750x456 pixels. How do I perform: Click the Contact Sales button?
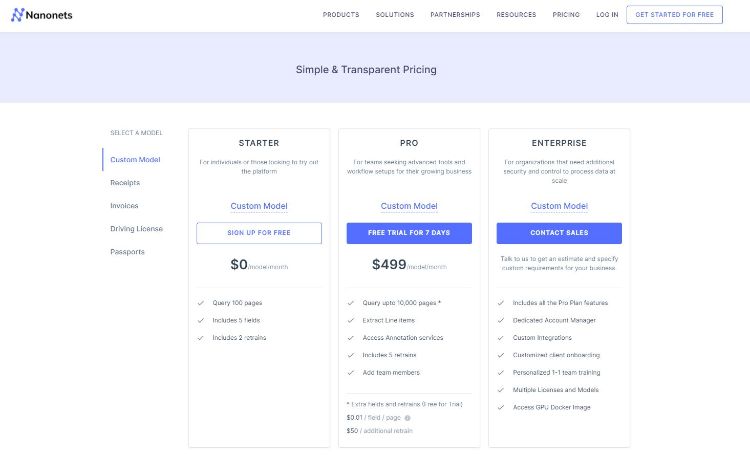click(x=559, y=233)
